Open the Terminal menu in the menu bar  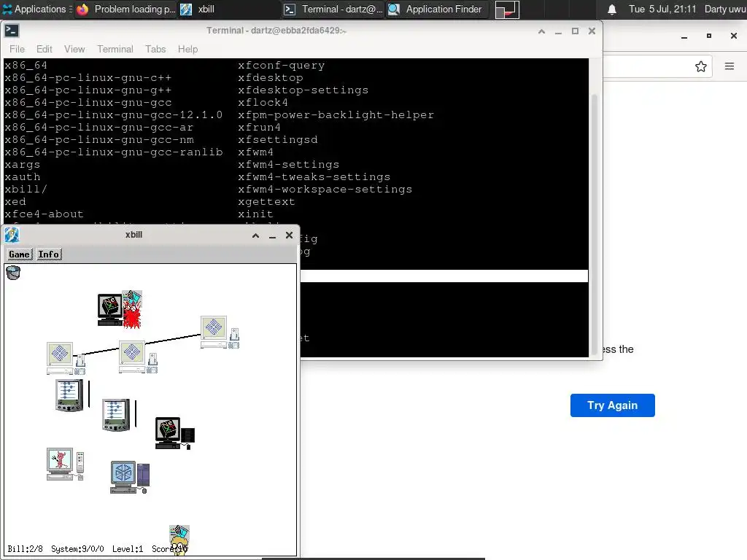coord(115,49)
